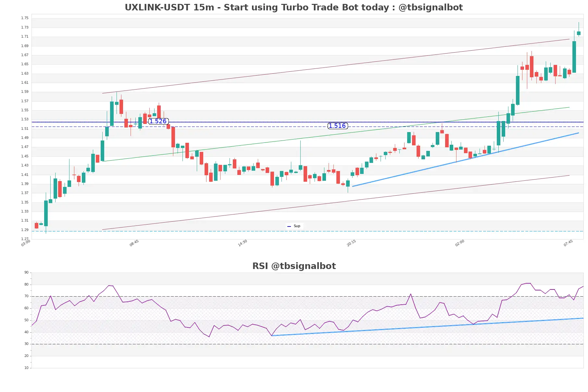
Task: Click the RSI 50 axis label
Action: coord(26,320)
